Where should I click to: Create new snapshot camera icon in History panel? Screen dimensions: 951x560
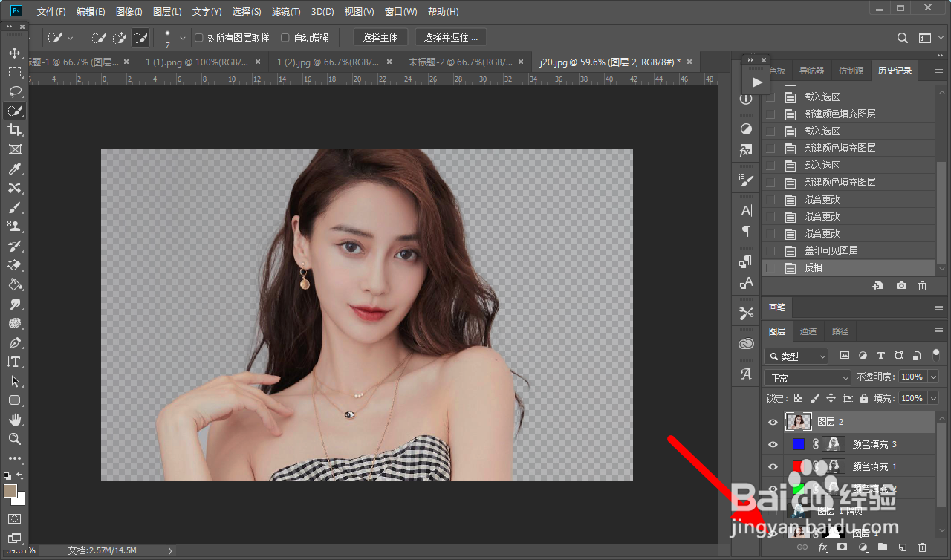901,286
